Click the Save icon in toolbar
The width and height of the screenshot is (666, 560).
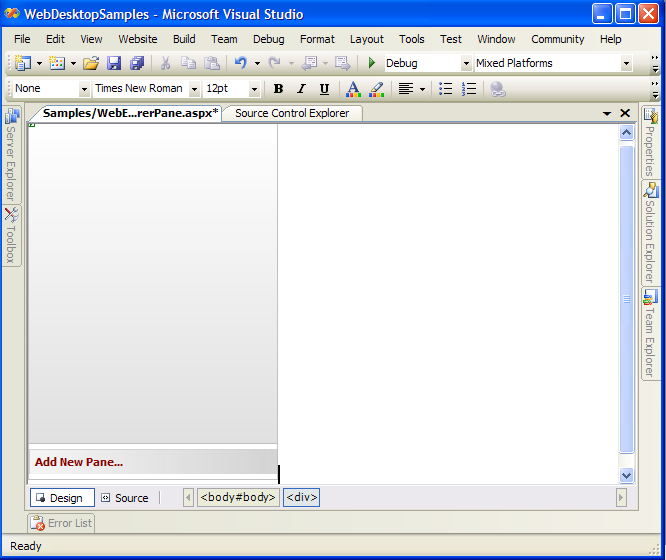114,63
